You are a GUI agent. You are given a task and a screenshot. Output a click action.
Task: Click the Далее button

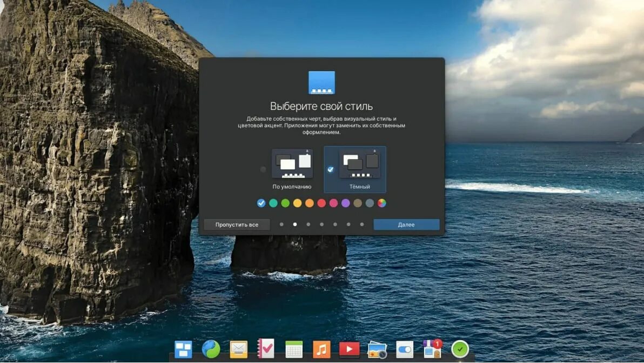click(406, 225)
